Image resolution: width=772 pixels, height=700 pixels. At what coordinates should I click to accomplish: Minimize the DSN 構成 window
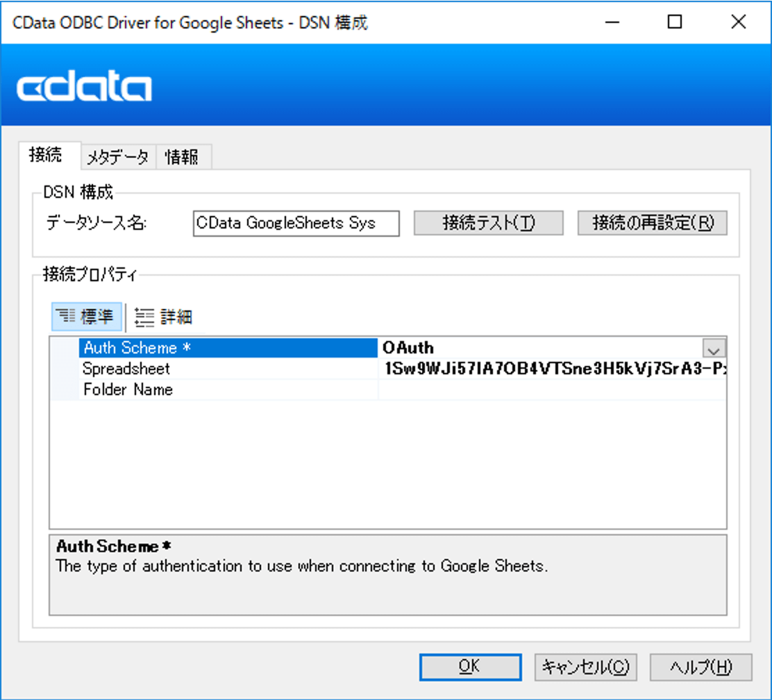(x=612, y=22)
